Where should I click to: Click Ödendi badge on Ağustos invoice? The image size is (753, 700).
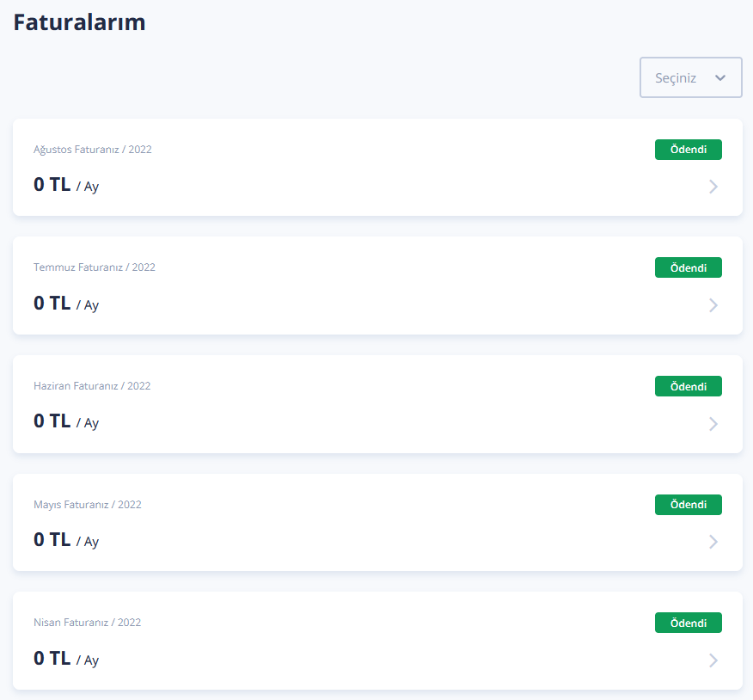[689, 150]
